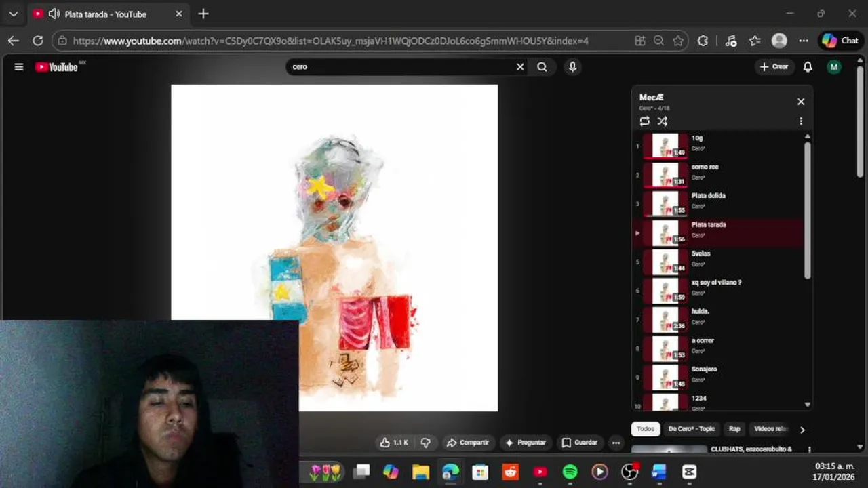Open Reddit app from taskbar
The width and height of the screenshot is (868, 488).
[511, 472]
